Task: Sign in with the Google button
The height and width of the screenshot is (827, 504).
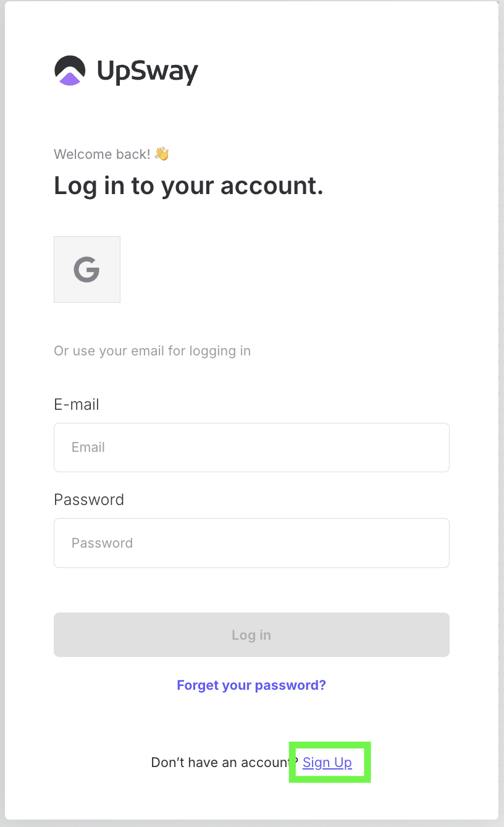Action: click(x=87, y=269)
